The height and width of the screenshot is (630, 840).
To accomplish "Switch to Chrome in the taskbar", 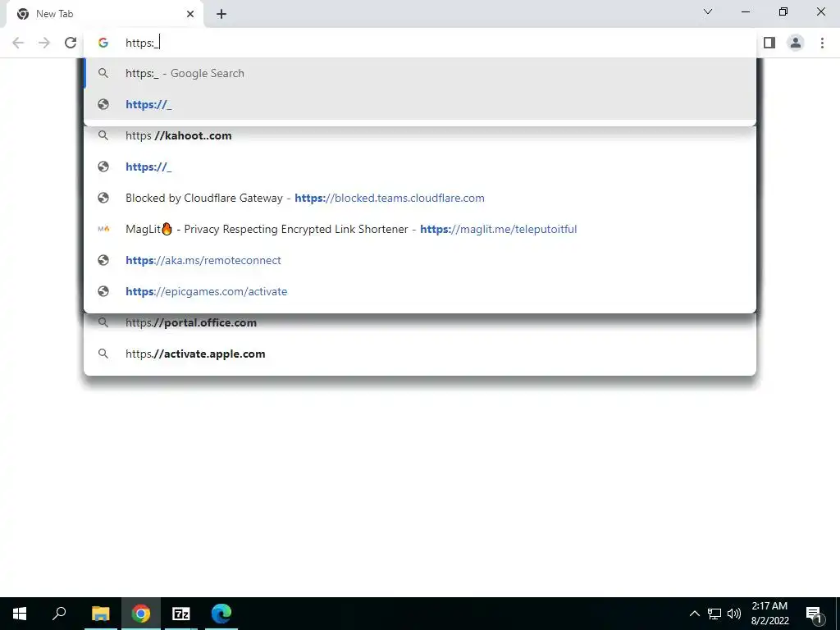I will pyautogui.click(x=141, y=614).
